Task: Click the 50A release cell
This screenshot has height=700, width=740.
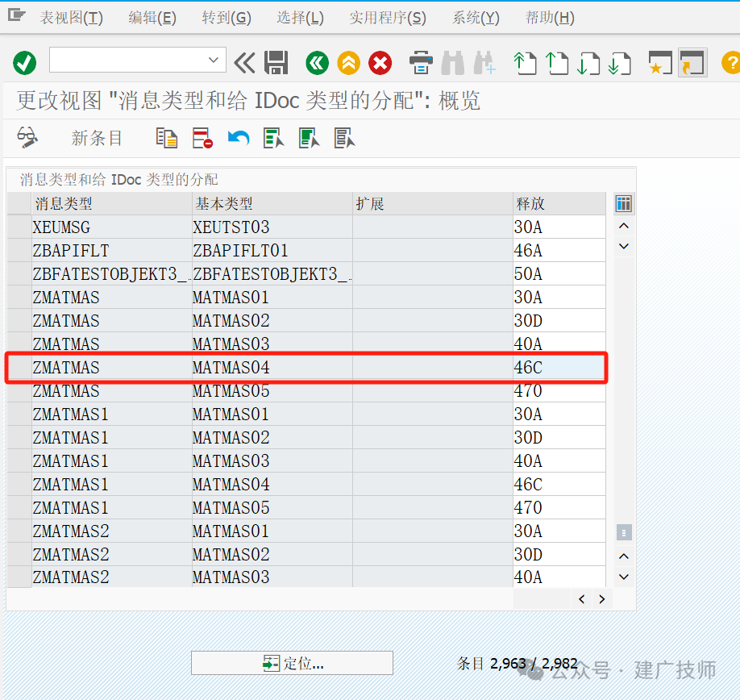Action: [x=559, y=273]
